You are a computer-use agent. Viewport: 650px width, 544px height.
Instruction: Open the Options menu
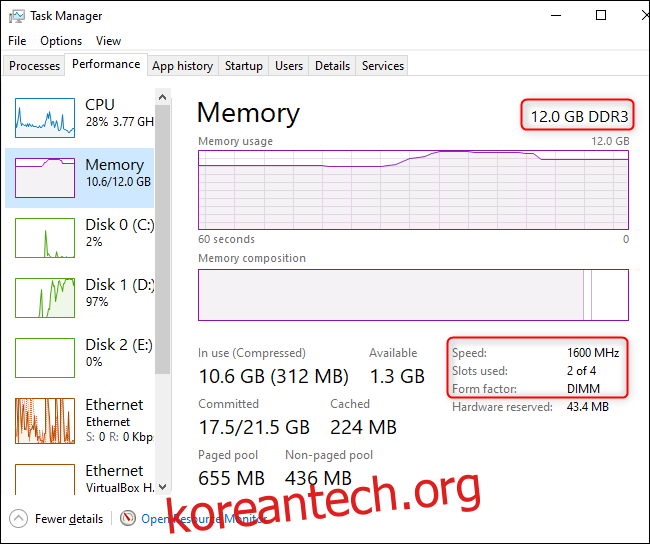pos(61,41)
